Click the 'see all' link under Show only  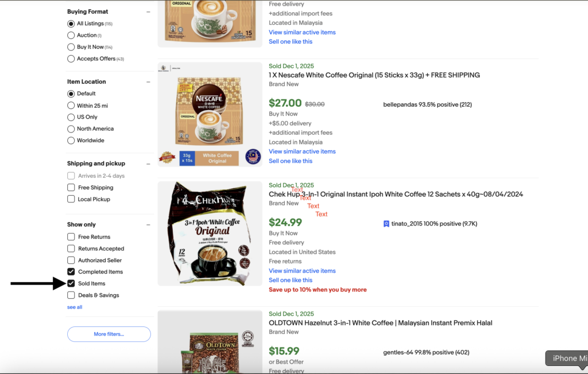point(75,307)
